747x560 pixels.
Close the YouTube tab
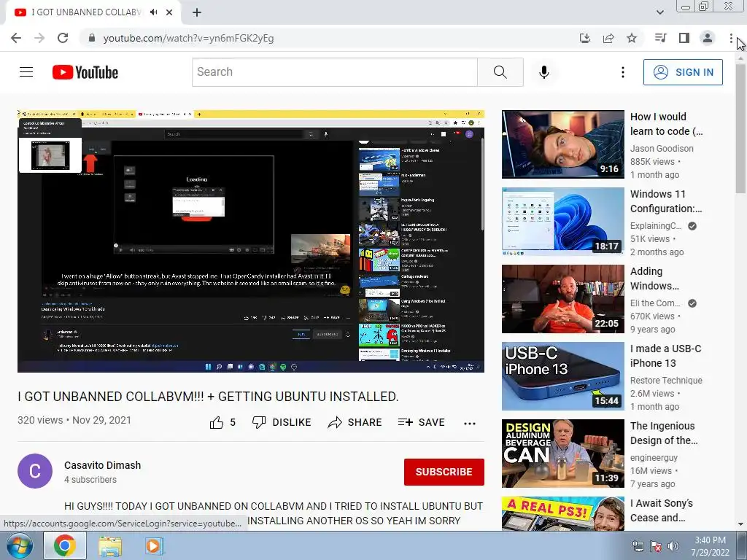click(169, 12)
